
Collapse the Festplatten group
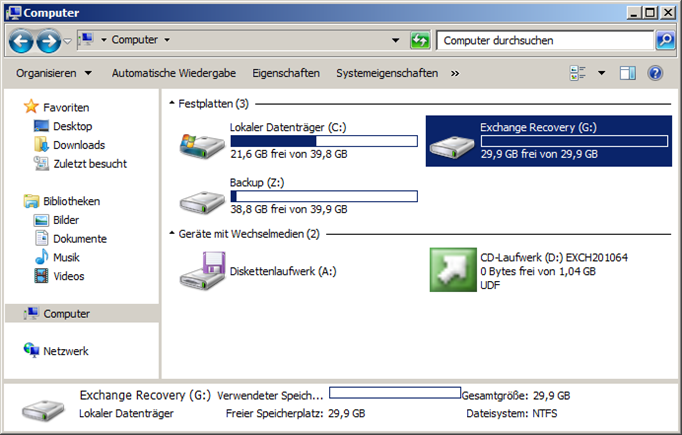(x=172, y=103)
